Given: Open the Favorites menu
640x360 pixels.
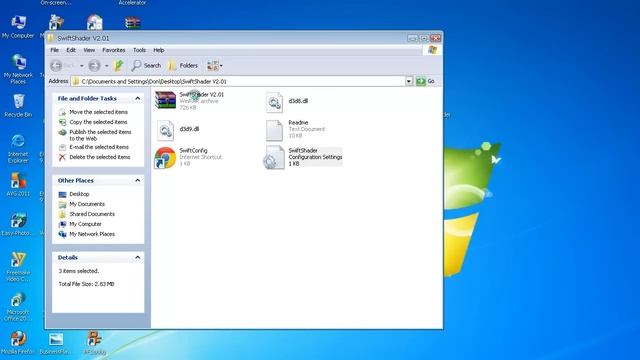Looking at the screenshot, I should point(113,50).
